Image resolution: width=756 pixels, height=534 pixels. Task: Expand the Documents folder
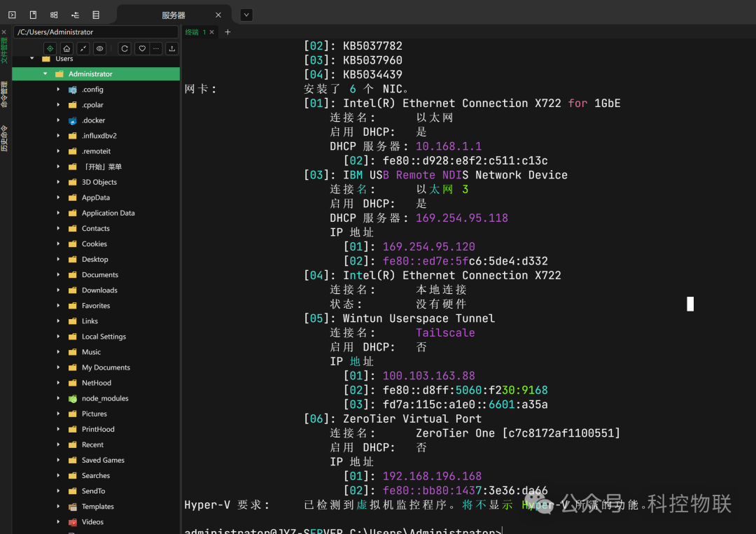click(x=58, y=275)
